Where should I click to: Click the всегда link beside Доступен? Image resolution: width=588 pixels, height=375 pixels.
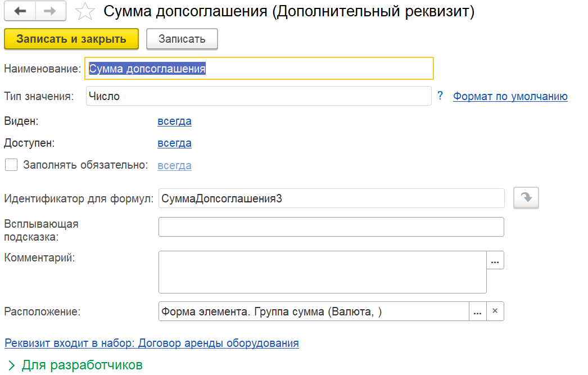point(174,143)
